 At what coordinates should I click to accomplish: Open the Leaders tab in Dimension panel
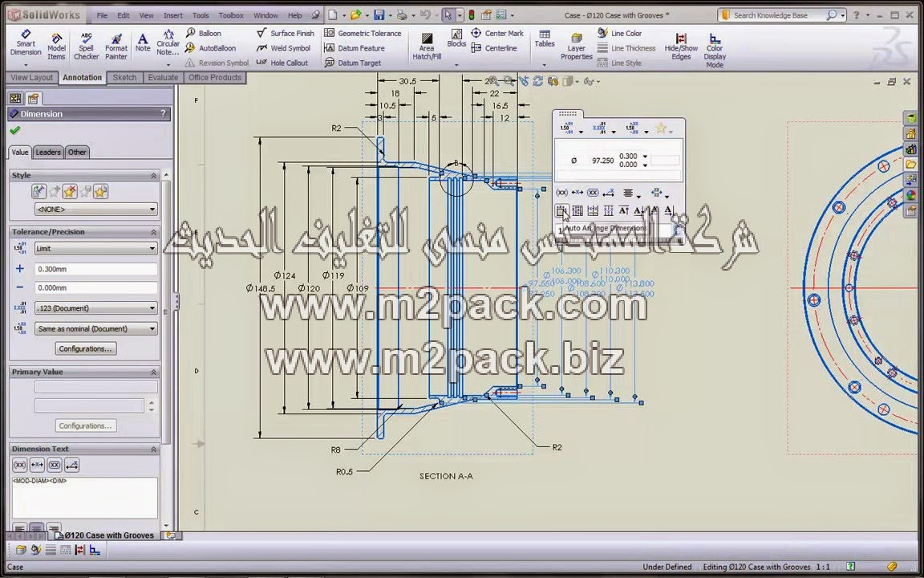point(48,153)
